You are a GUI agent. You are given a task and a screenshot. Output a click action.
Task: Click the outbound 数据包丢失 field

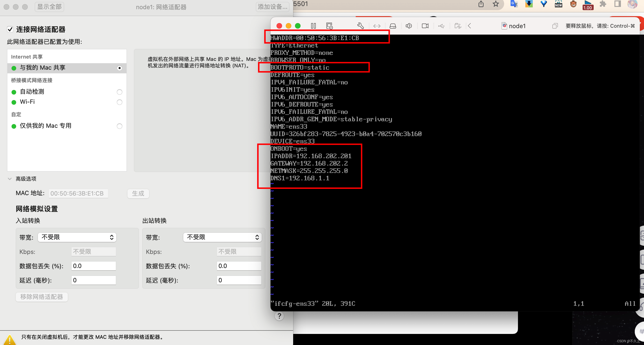tap(239, 266)
